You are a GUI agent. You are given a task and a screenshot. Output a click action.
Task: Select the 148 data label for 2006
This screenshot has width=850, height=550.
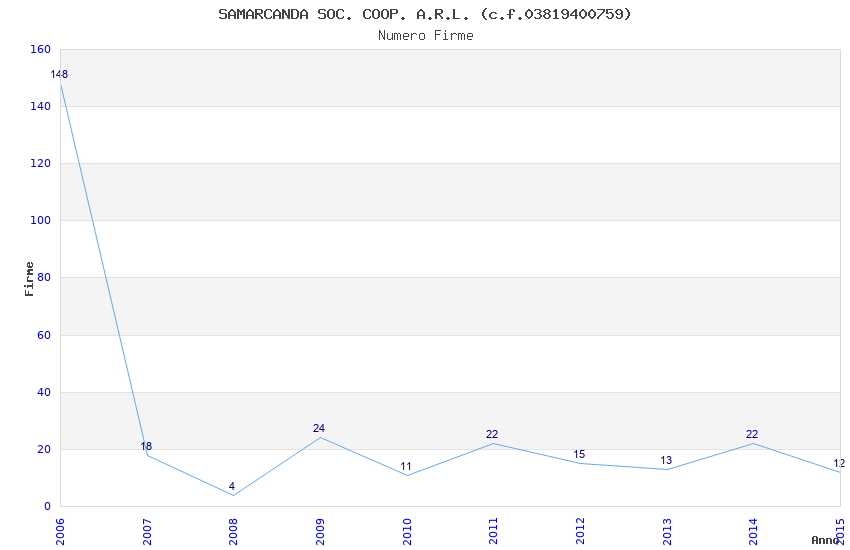tap(59, 74)
